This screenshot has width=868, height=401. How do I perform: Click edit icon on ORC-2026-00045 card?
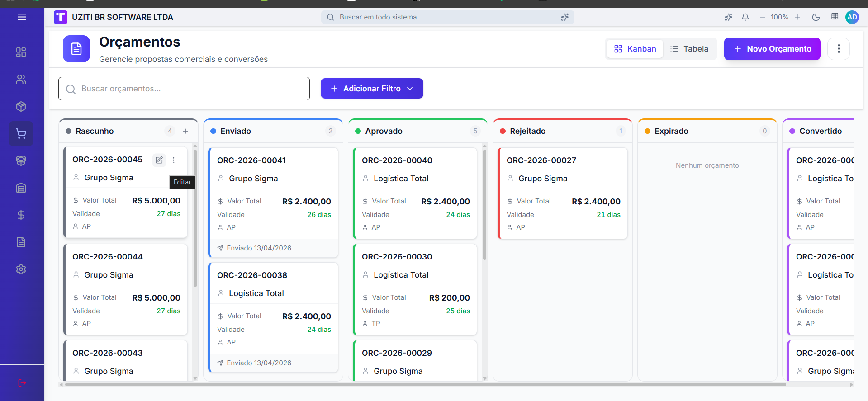[x=159, y=160]
